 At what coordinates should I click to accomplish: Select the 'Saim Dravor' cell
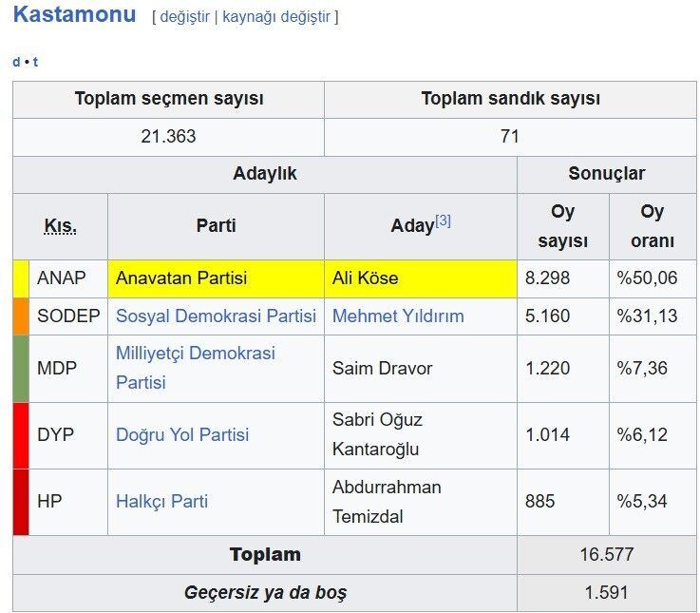tap(421, 369)
